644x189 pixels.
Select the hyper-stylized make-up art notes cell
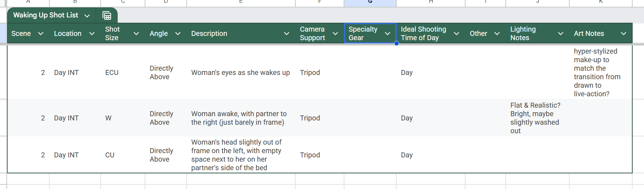601,72
